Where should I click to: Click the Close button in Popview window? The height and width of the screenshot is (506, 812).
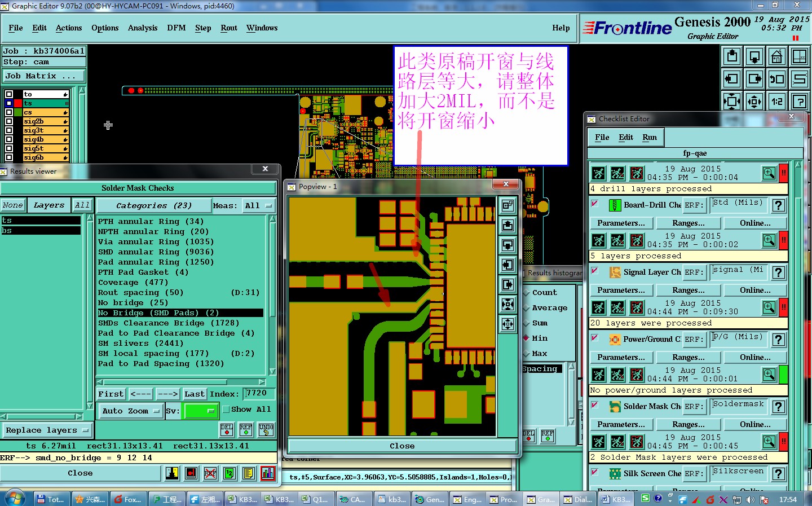click(402, 446)
